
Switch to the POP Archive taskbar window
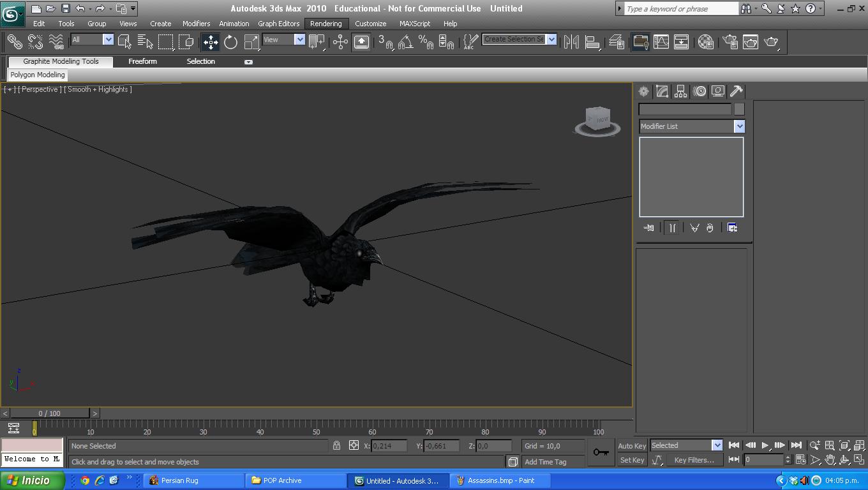click(296, 480)
